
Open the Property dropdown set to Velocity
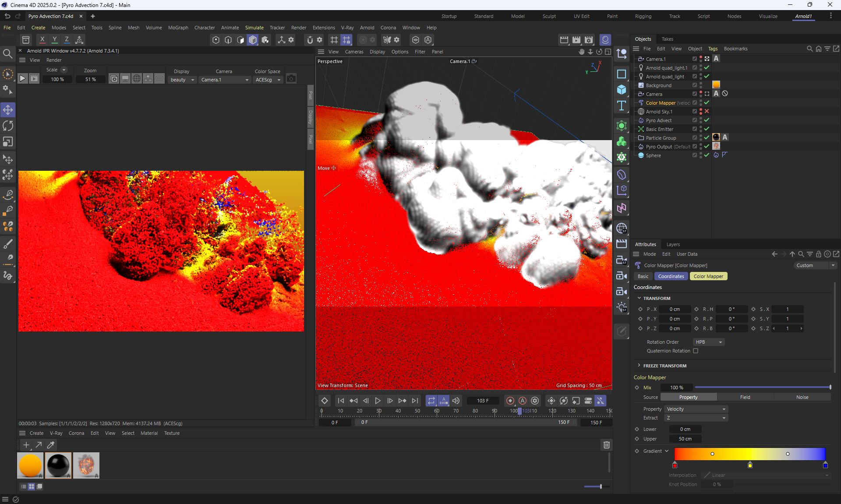point(696,409)
